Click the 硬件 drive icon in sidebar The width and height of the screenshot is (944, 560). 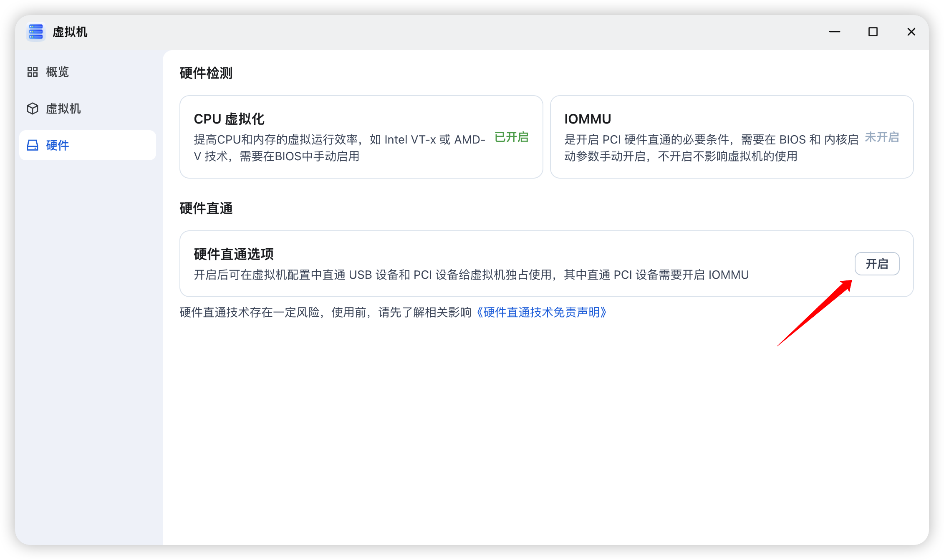pos(33,145)
